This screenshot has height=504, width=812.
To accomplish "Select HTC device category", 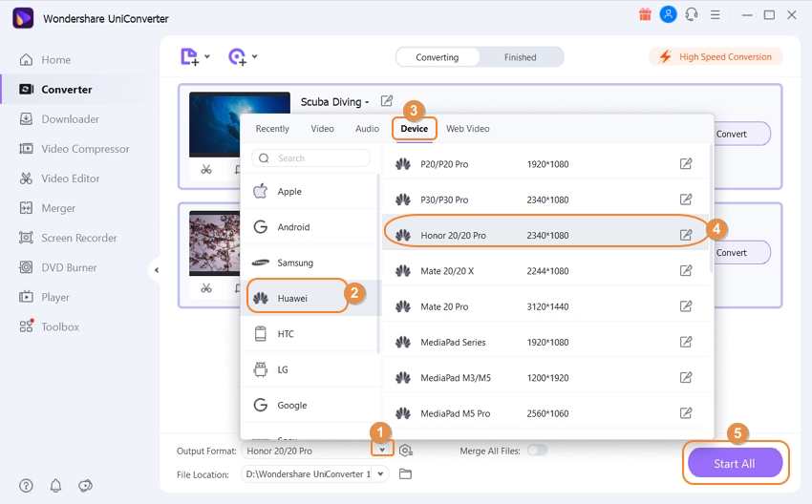I will (x=310, y=334).
